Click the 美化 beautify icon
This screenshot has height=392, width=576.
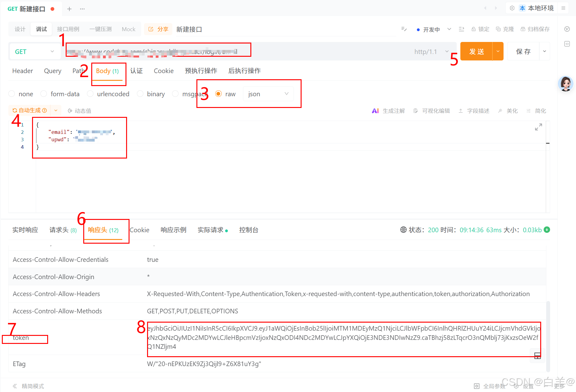500,110
